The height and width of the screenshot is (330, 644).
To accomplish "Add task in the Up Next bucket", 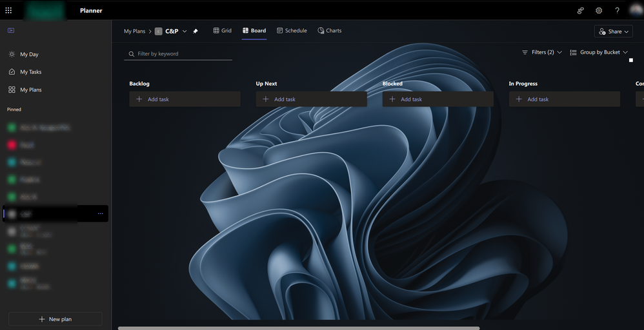I will (311, 99).
